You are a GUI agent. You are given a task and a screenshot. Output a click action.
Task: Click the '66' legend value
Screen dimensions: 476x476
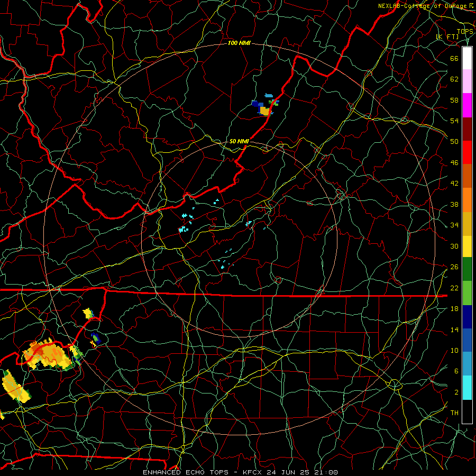point(454,58)
